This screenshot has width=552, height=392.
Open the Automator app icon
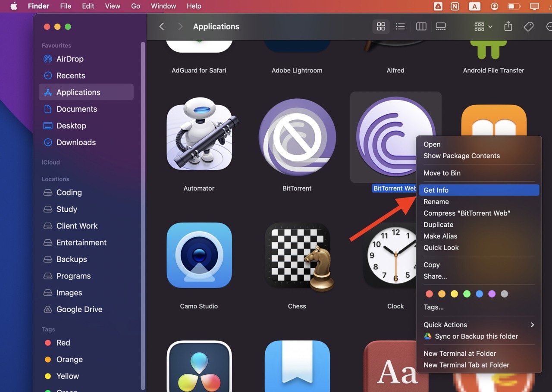tap(199, 134)
